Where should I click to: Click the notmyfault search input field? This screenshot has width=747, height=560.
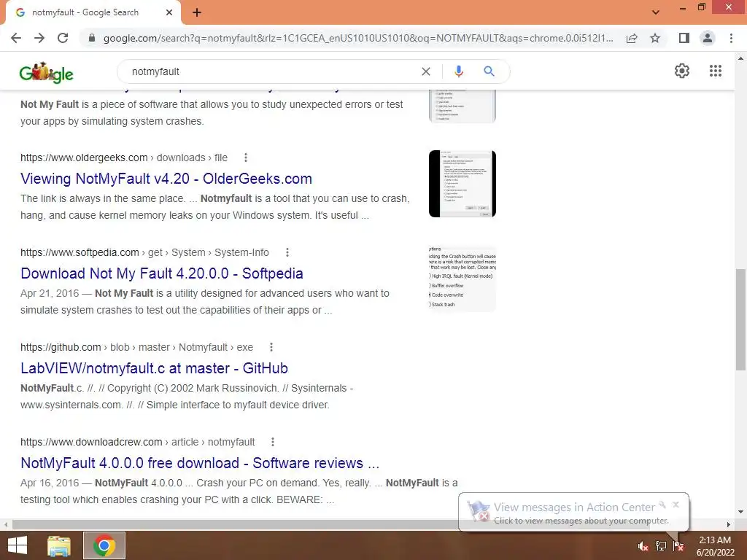click(271, 71)
